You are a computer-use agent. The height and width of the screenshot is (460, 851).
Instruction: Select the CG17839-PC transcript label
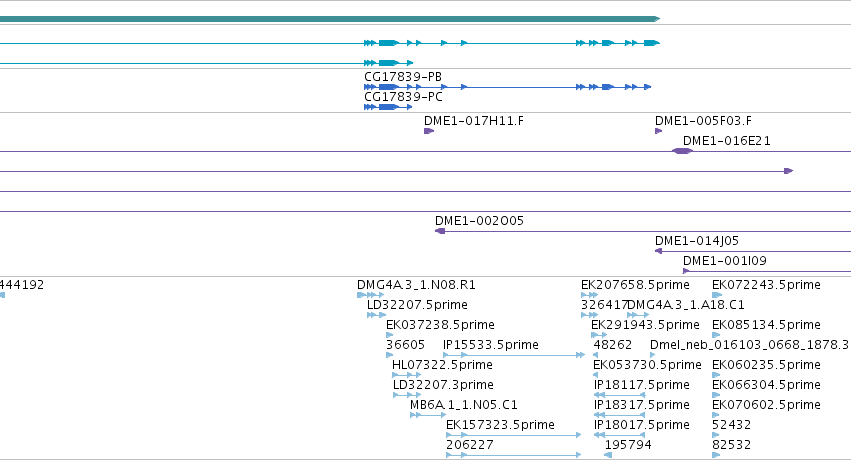(403, 97)
